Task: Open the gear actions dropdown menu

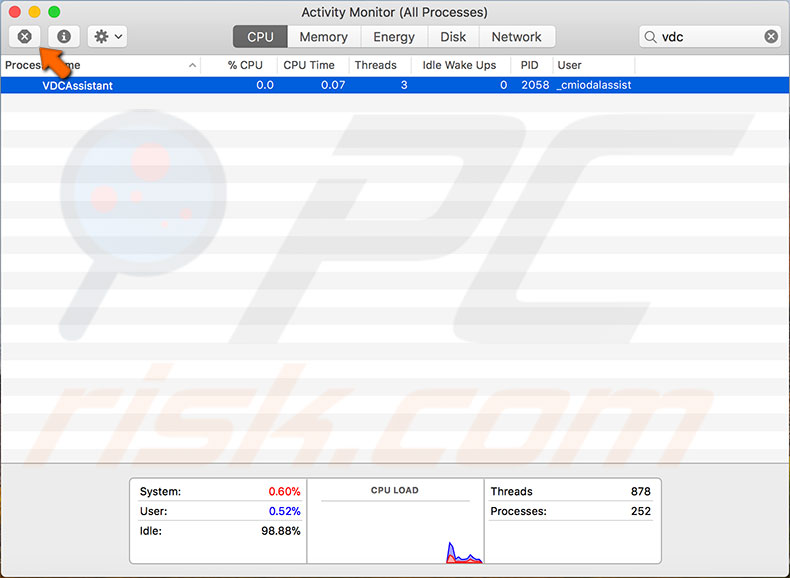Action: [x=107, y=36]
